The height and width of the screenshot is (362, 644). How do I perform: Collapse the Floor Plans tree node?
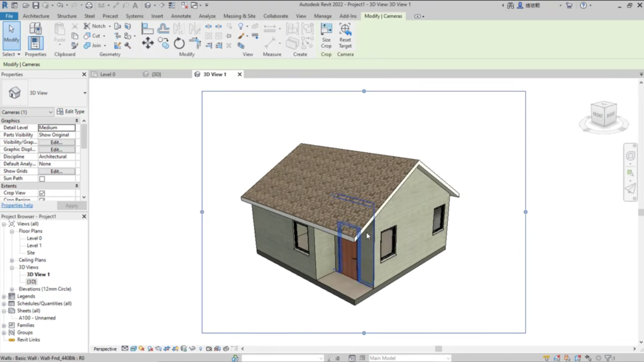point(12,231)
